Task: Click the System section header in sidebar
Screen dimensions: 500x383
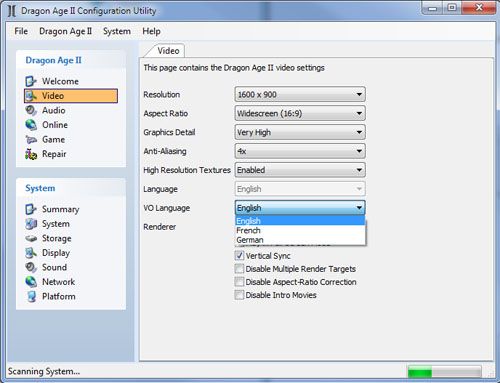Action: [x=40, y=188]
